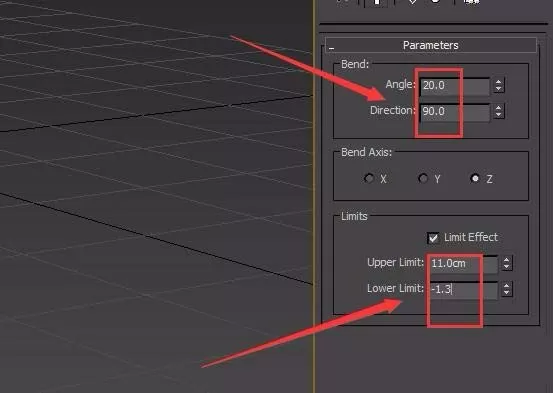
Task: Click the "Limits" group label
Action: 354,216
